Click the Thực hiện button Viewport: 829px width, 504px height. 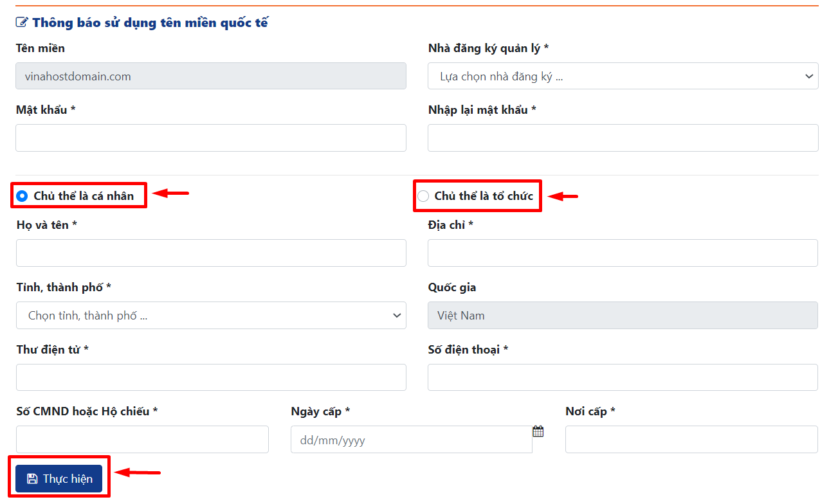[x=59, y=479]
